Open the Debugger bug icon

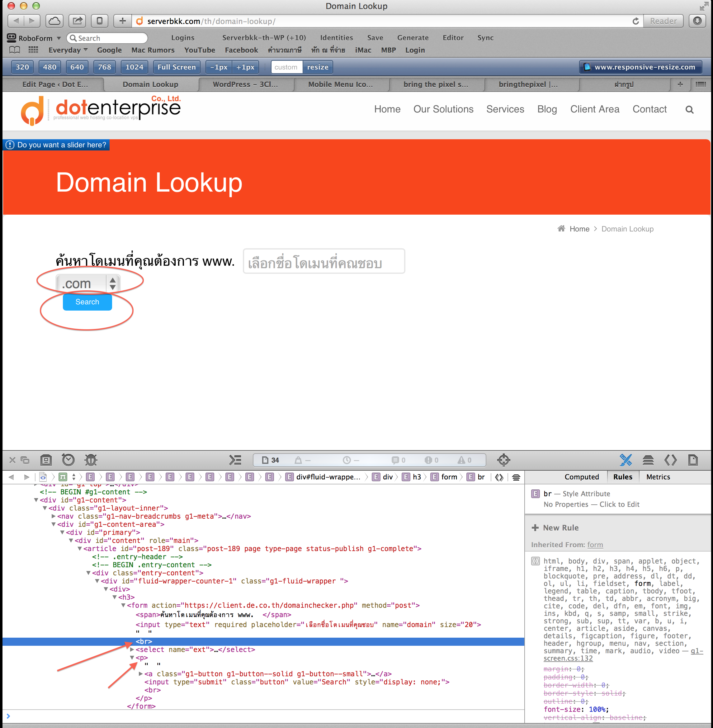91,460
